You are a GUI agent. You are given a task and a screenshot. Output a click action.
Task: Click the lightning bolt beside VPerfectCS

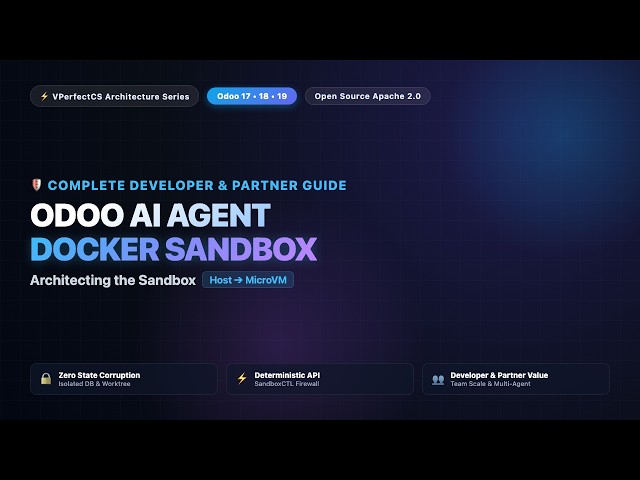[x=44, y=96]
